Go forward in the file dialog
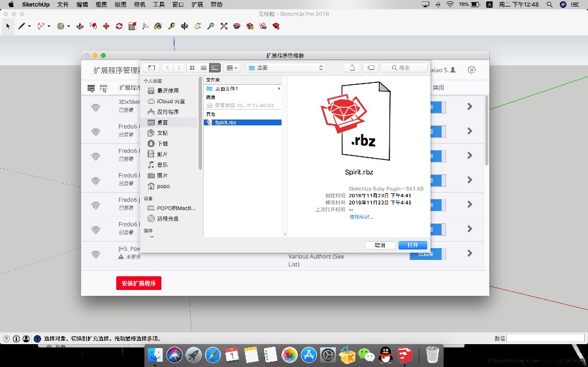The width and height of the screenshot is (588, 367). point(179,67)
